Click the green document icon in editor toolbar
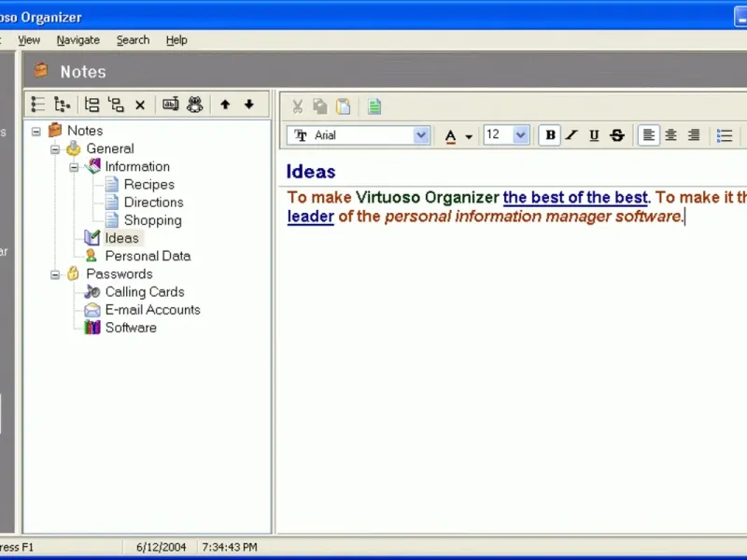The width and height of the screenshot is (747, 560). [x=374, y=106]
